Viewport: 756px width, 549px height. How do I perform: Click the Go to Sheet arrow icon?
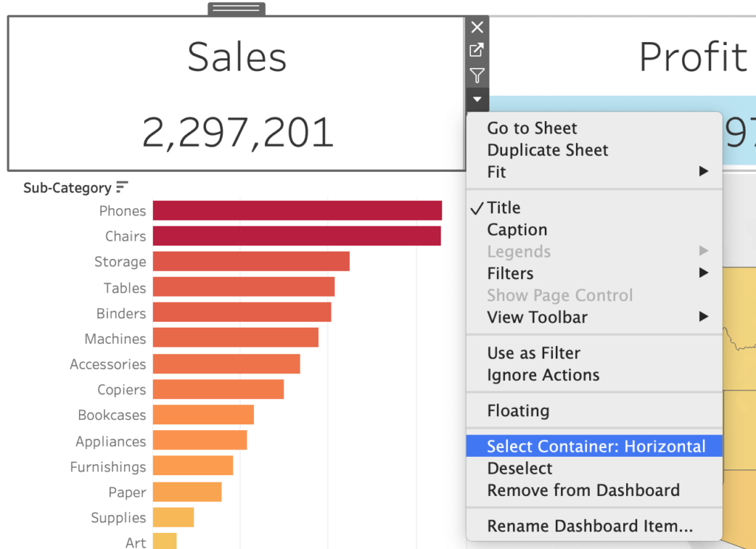click(477, 51)
